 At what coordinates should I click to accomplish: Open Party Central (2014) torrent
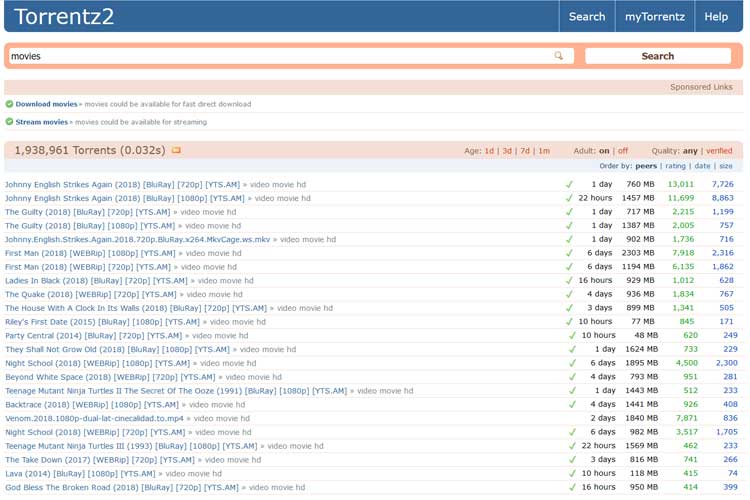point(93,336)
